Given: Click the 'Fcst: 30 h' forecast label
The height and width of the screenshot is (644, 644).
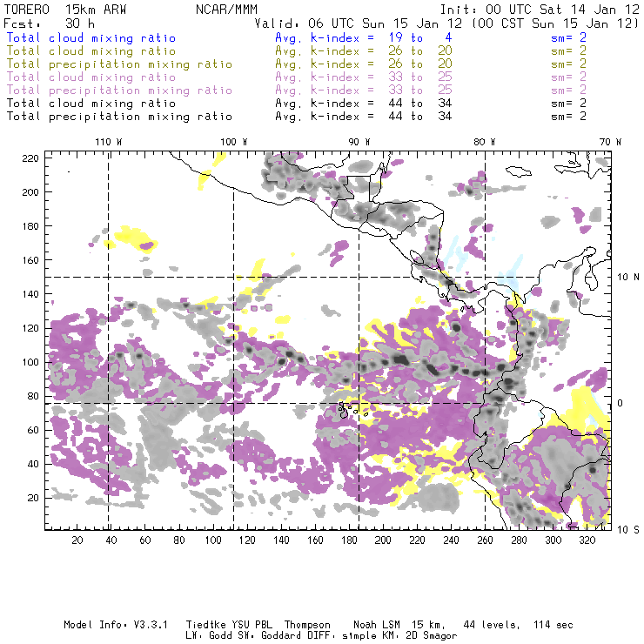Looking at the screenshot, I should click(x=49, y=23).
